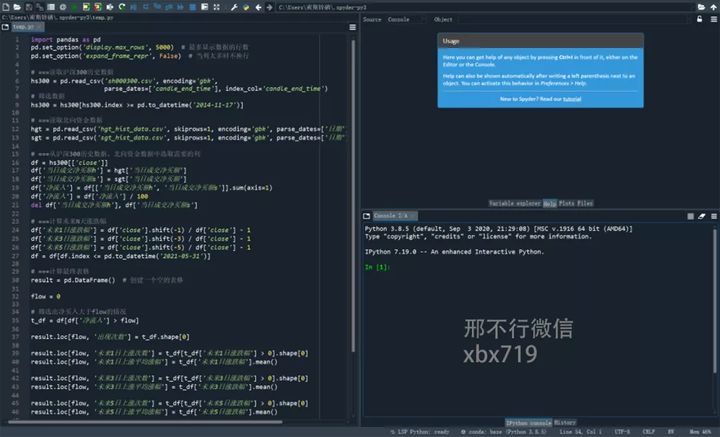720x437 pixels.
Task: Open the working directory path dropdown
Action: pyautogui.click(x=486, y=7)
